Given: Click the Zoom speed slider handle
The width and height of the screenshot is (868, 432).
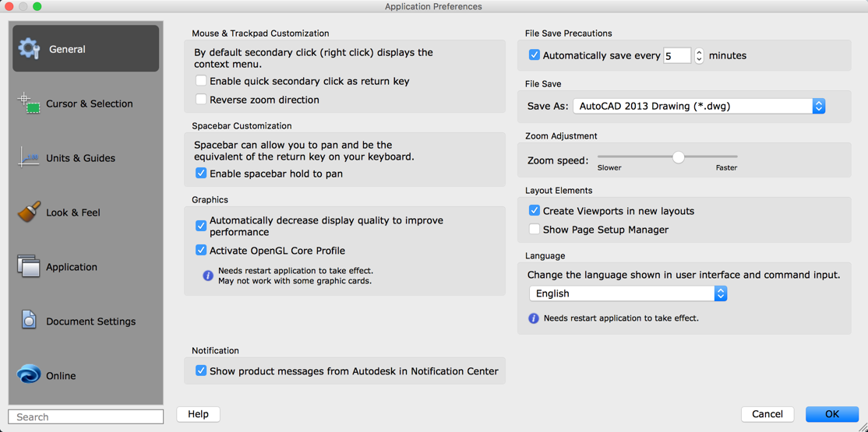Looking at the screenshot, I should click(x=679, y=157).
